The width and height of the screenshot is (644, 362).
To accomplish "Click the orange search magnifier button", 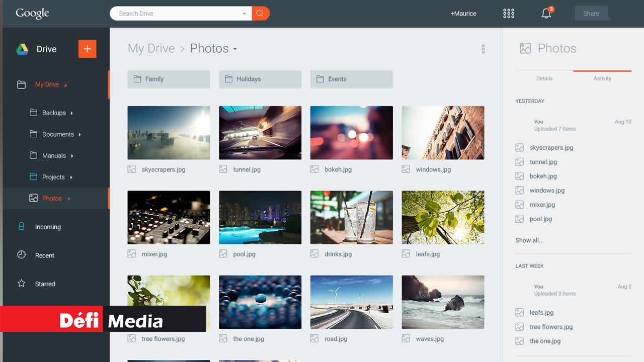I will 260,14.
